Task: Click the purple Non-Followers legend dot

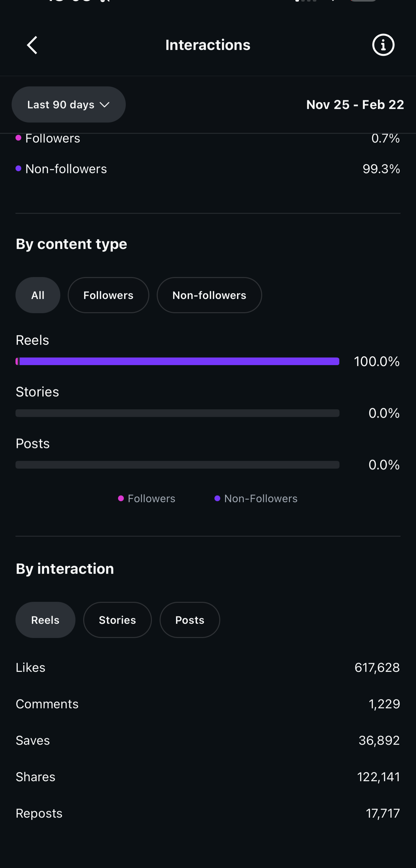Action: click(x=217, y=498)
